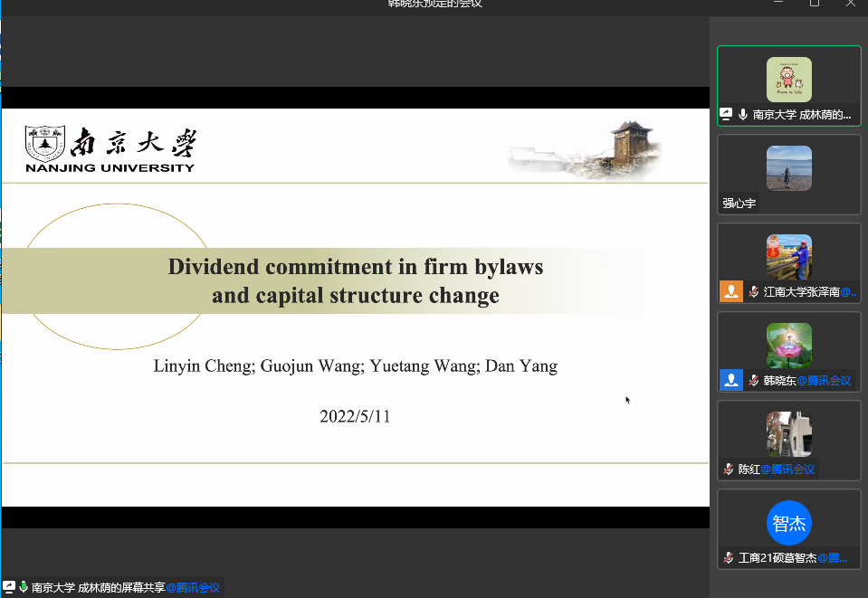This screenshot has height=598, width=868.
Task: Click muted microphone icon beside 韩晓东
Action: [x=753, y=380]
